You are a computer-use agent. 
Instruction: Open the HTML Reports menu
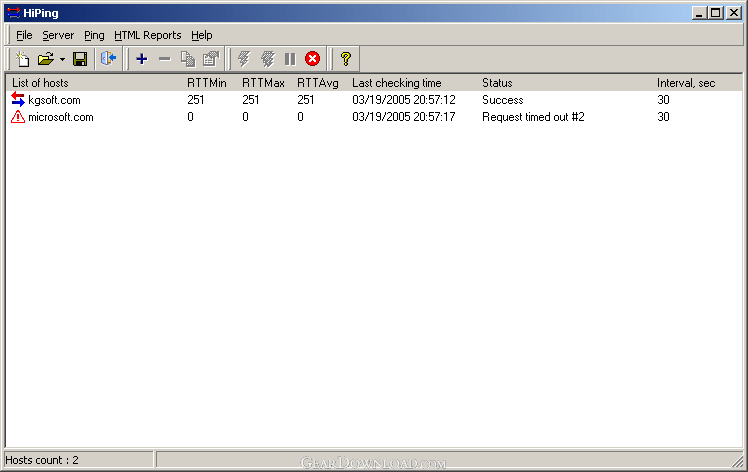coord(148,35)
